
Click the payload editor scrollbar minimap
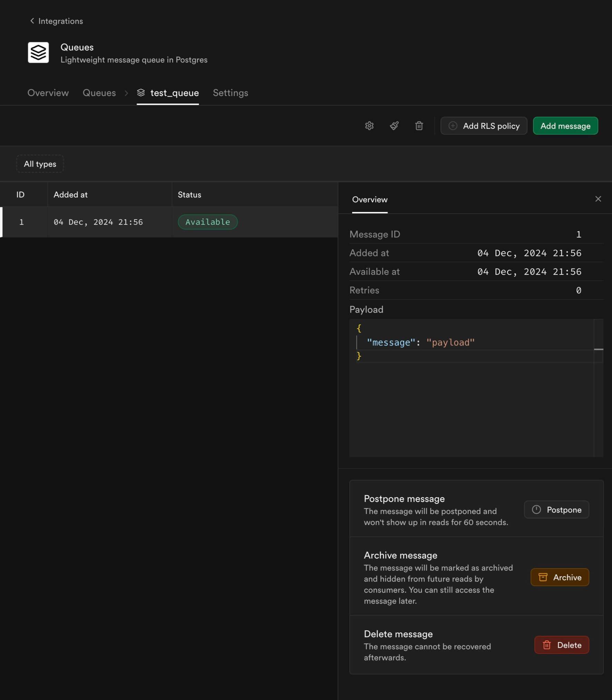[598, 349]
